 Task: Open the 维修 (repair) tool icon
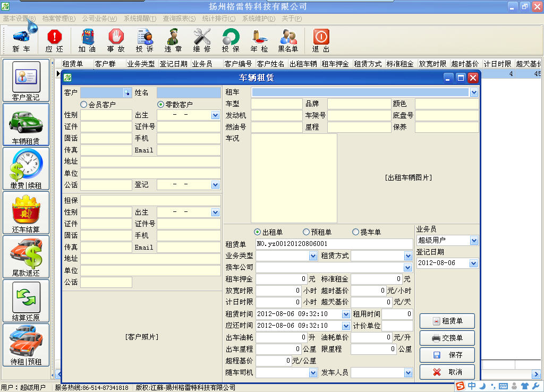202,40
